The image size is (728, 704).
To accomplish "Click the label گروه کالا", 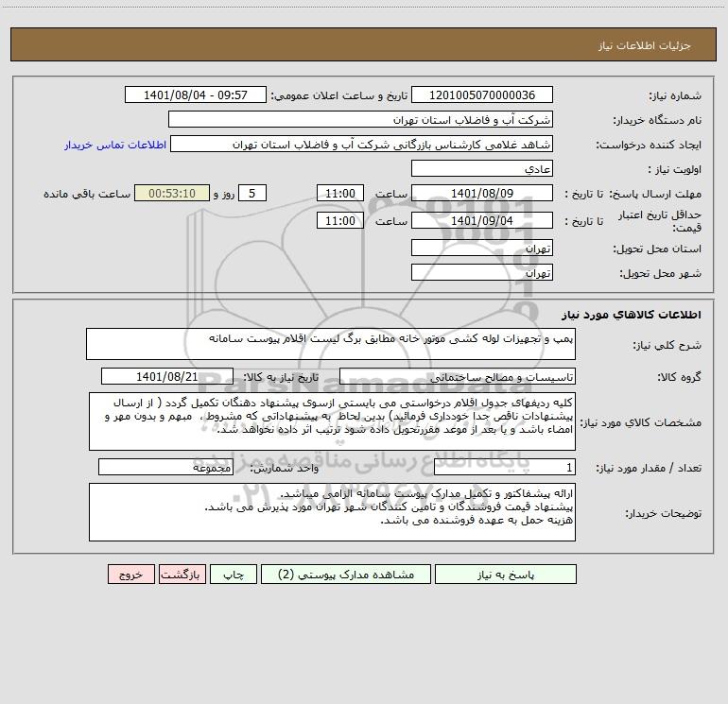I will 679,377.
